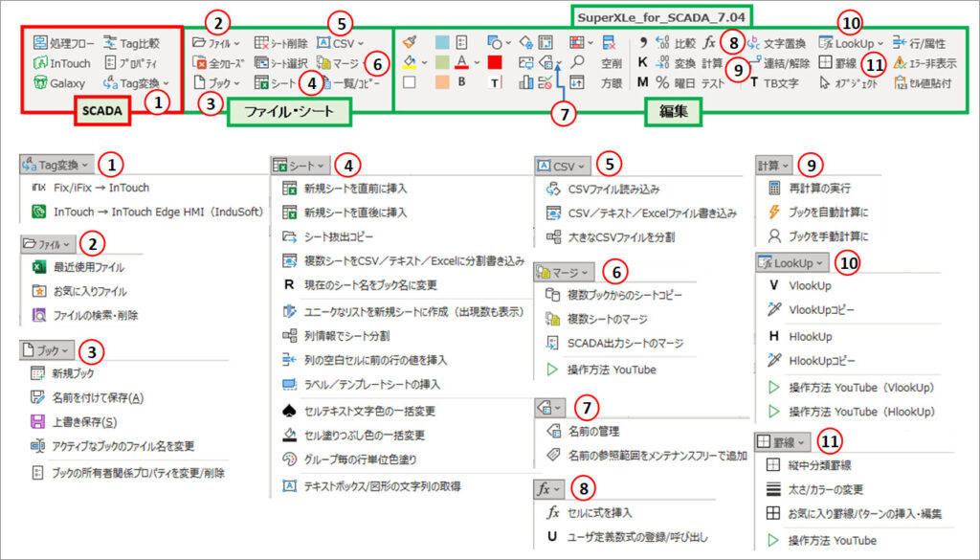Image resolution: width=980 pixels, height=560 pixels.
Task: Click the 比較 ribbon button
Action: [685, 43]
